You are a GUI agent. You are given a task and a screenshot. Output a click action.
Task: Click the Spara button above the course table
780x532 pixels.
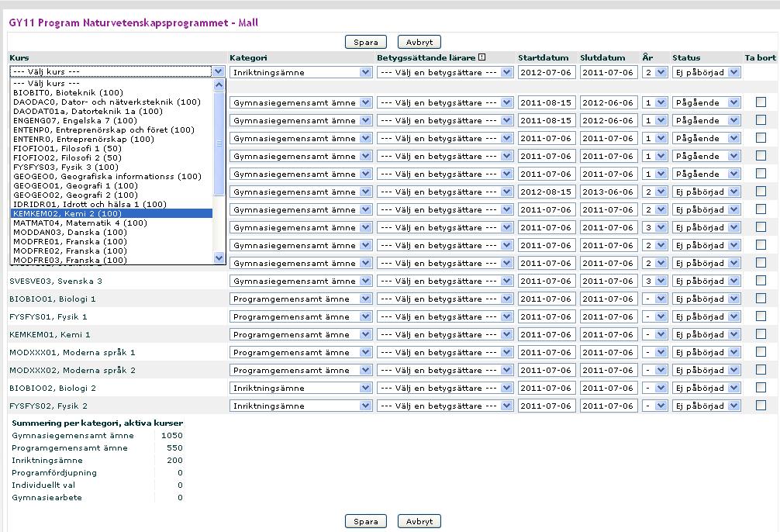(366, 43)
